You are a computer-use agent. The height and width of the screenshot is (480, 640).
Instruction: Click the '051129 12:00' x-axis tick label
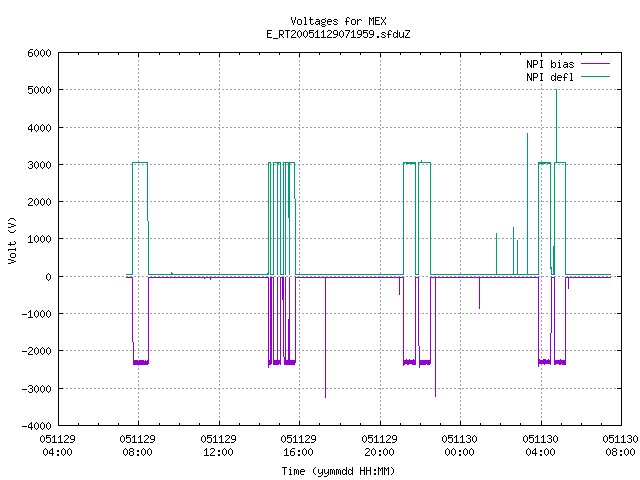(218, 445)
